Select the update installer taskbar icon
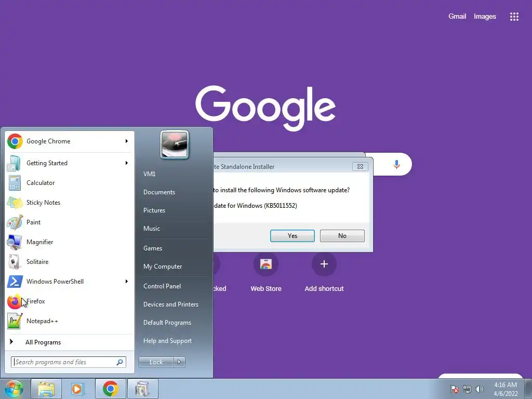This screenshot has height=399, width=532. click(142, 389)
